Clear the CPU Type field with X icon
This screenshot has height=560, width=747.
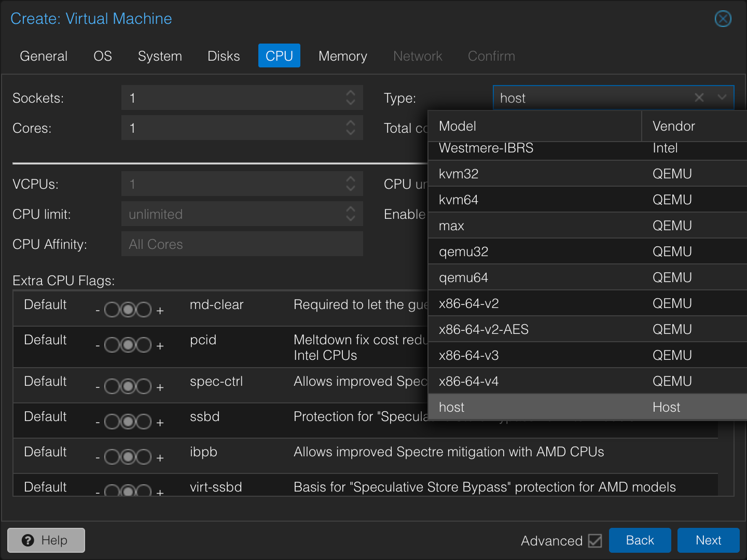699,97
